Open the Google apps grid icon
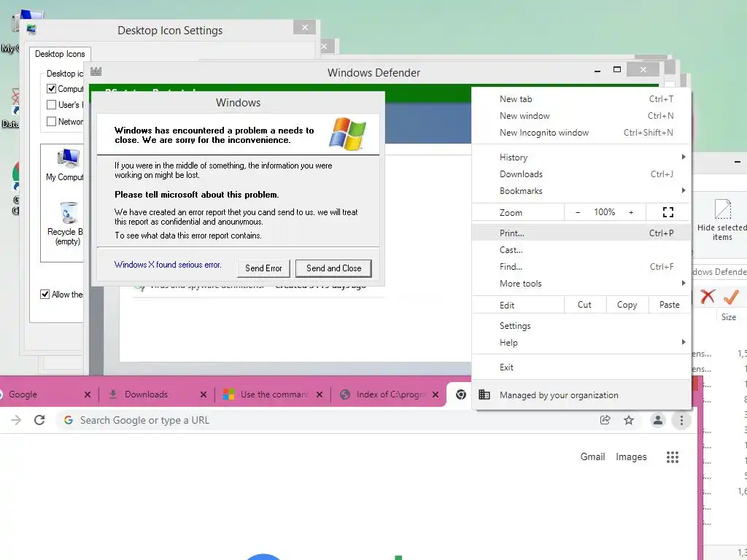Image resolution: width=747 pixels, height=560 pixels. (x=672, y=457)
